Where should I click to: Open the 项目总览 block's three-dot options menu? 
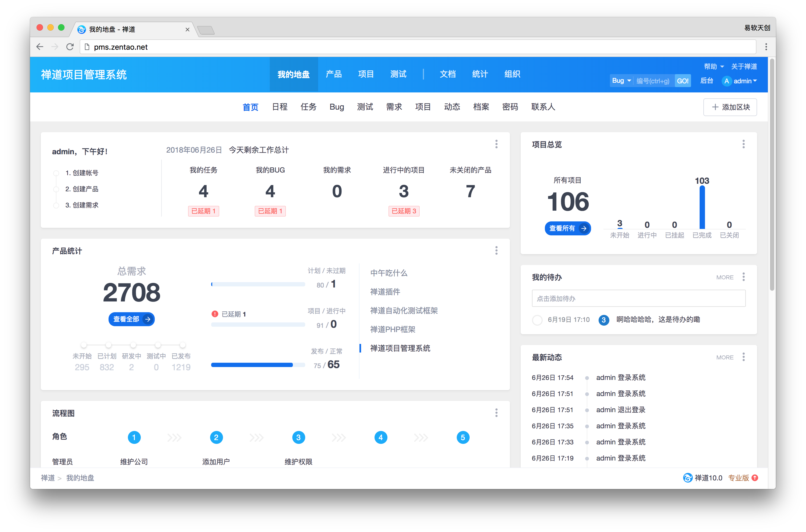744,144
